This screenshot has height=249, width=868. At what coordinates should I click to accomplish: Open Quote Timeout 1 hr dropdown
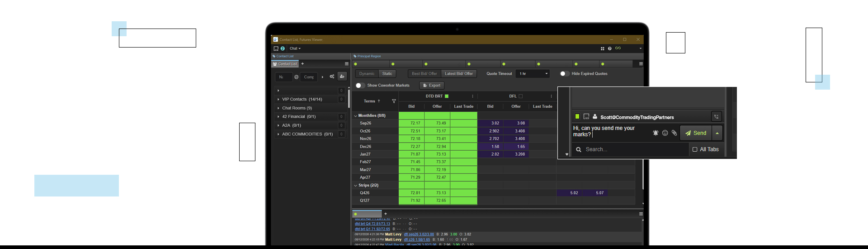[x=533, y=73]
